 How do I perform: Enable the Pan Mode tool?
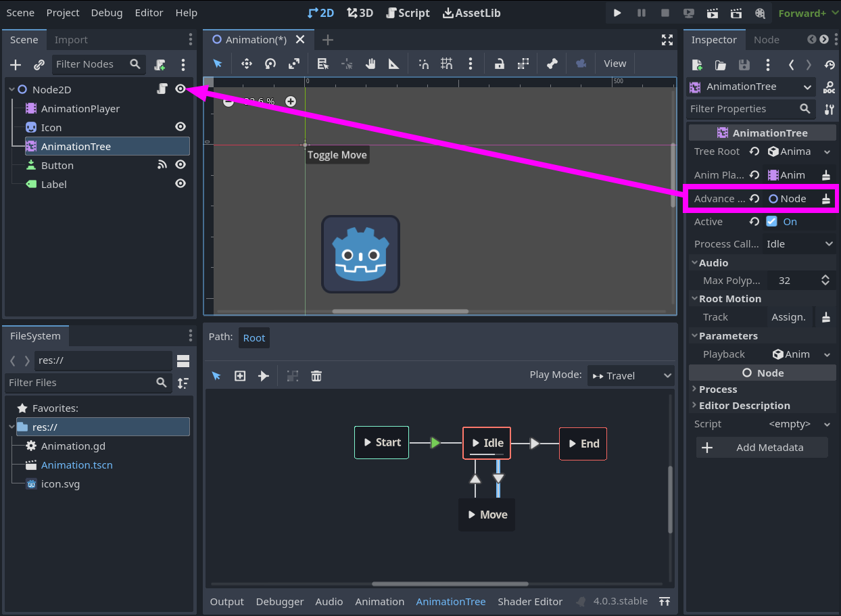tap(369, 64)
